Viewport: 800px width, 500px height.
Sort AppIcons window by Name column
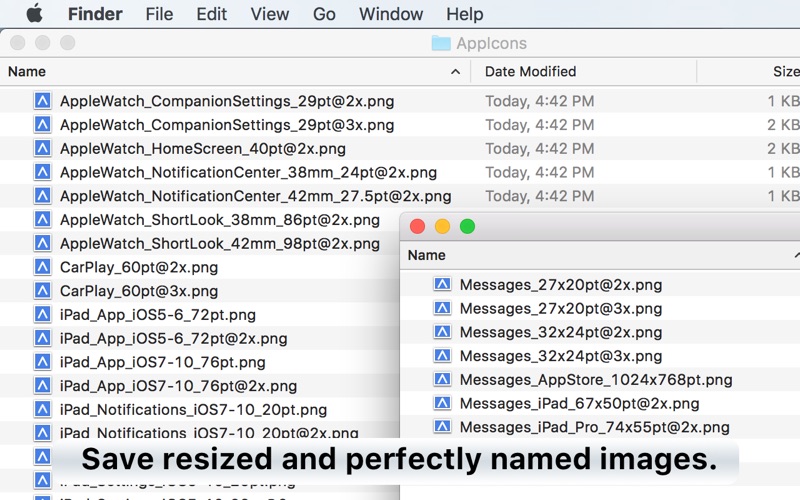[x=27, y=71]
